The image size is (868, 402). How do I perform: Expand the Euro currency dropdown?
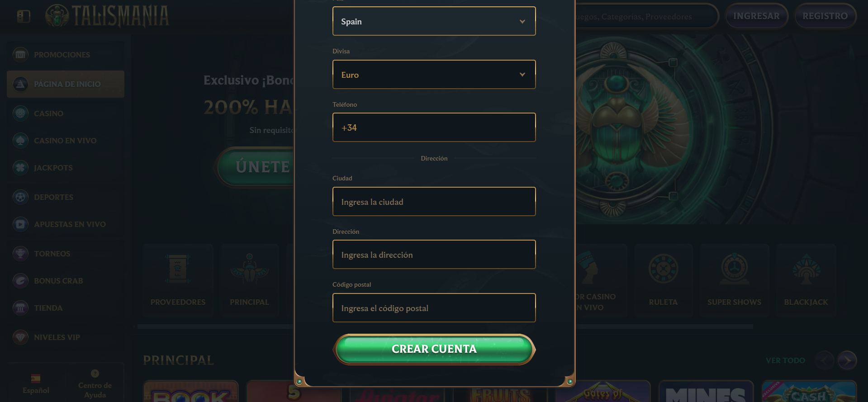pos(434,75)
